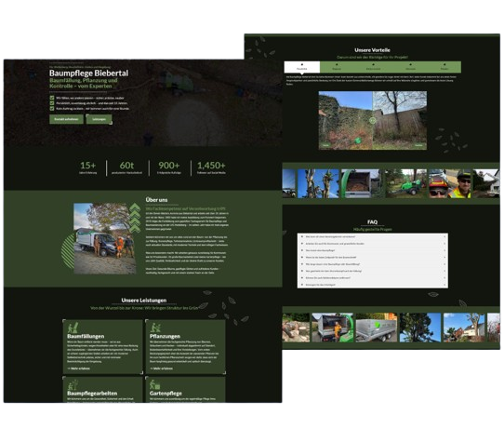504x428 pixels.
Task: Click the bullet icon of the 'Kommunen und gewerbliche Kunden' row
Action: (x=302, y=244)
